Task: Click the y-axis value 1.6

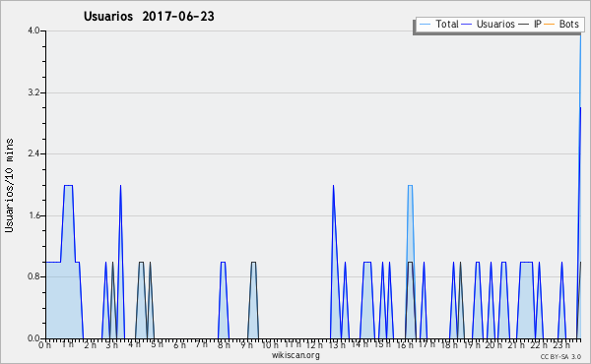Action: coord(33,215)
